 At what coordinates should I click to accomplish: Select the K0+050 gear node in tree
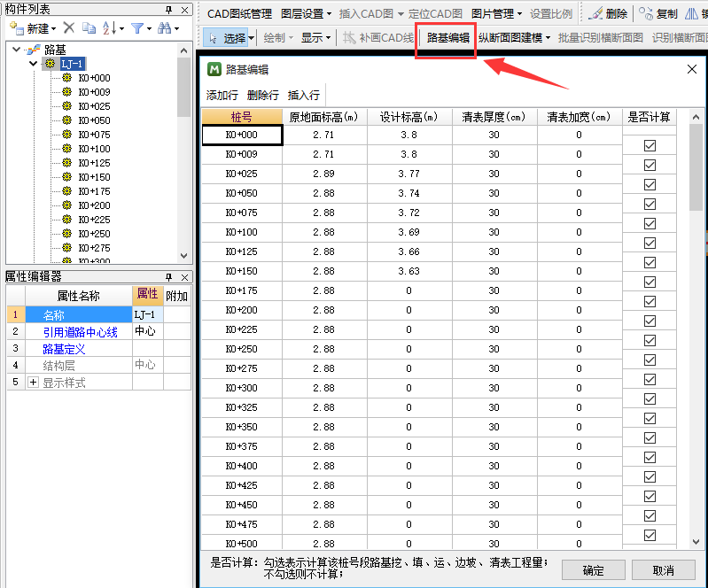point(66,120)
